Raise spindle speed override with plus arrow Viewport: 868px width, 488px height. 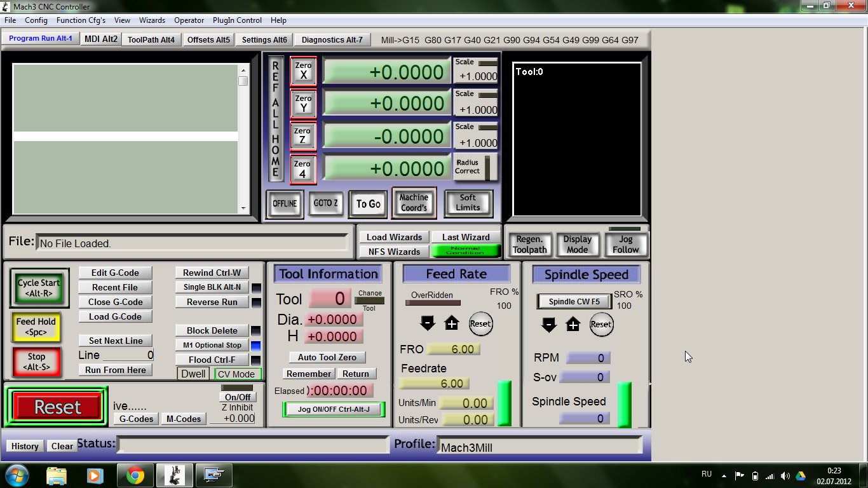(573, 325)
